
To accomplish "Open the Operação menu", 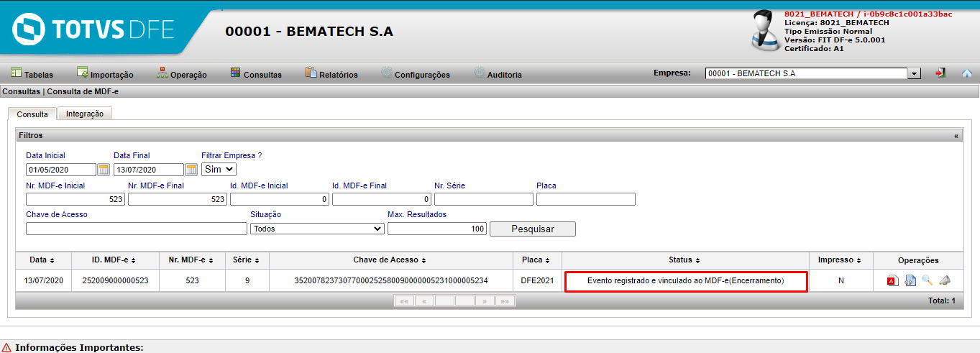I will 182,73.
